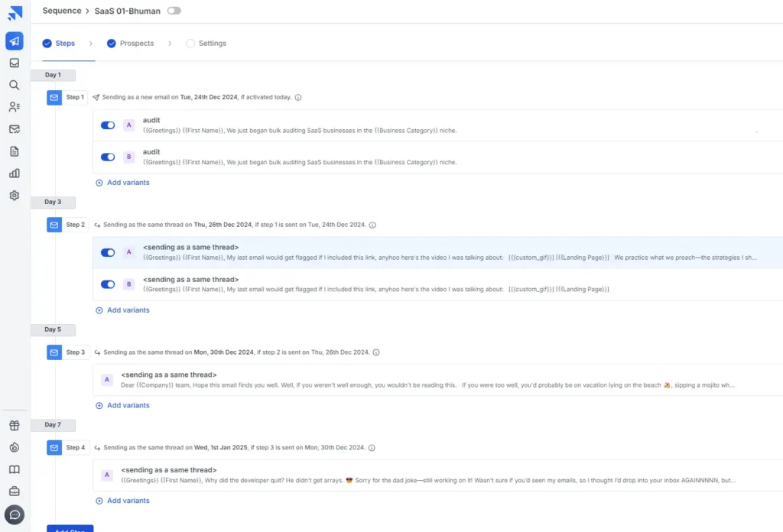
Task: Click the search magnifier icon in sidebar
Action: click(x=15, y=85)
